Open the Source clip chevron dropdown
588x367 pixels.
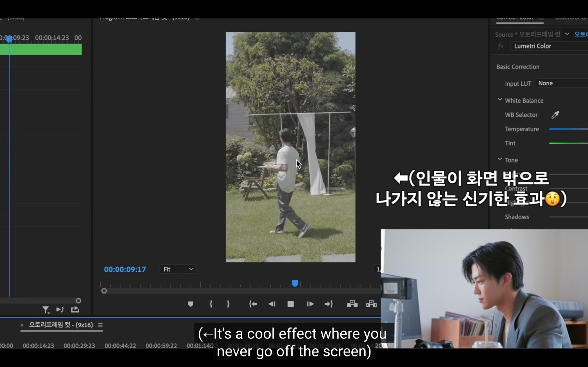pyautogui.click(x=567, y=34)
